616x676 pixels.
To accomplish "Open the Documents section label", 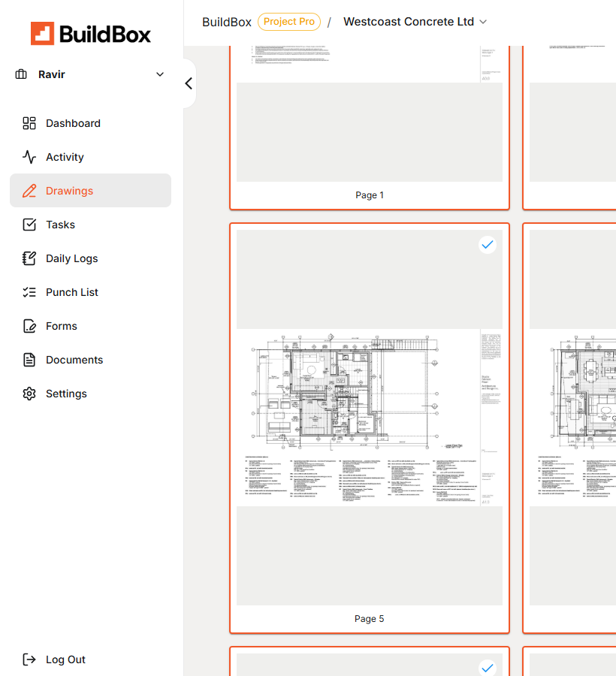I will tap(74, 360).
